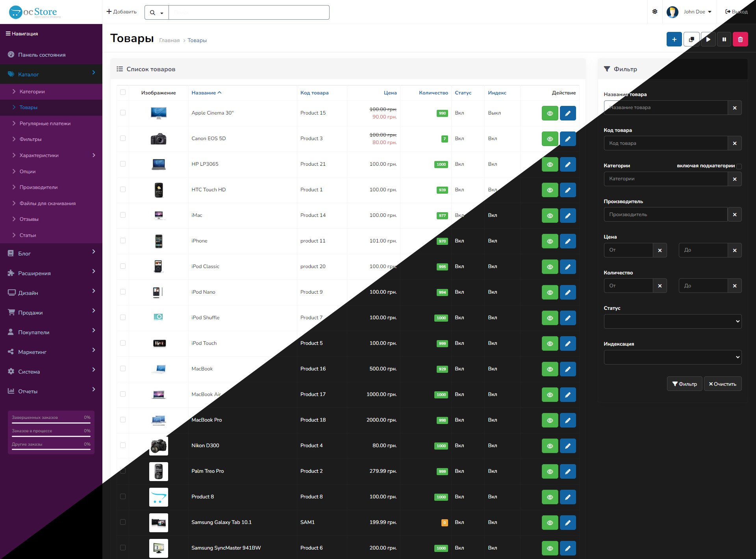Click the Очистить button

pos(723,384)
